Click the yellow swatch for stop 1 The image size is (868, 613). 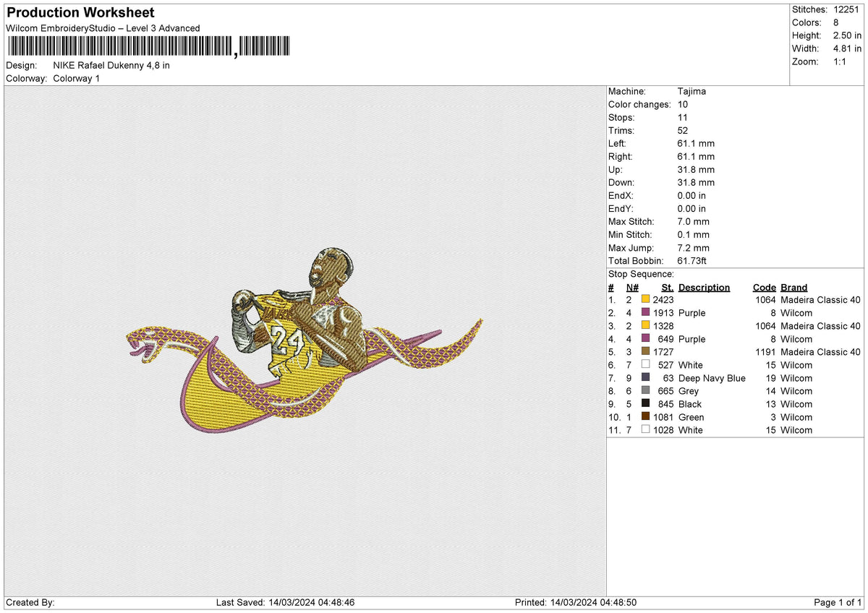pyautogui.click(x=645, y=299)
